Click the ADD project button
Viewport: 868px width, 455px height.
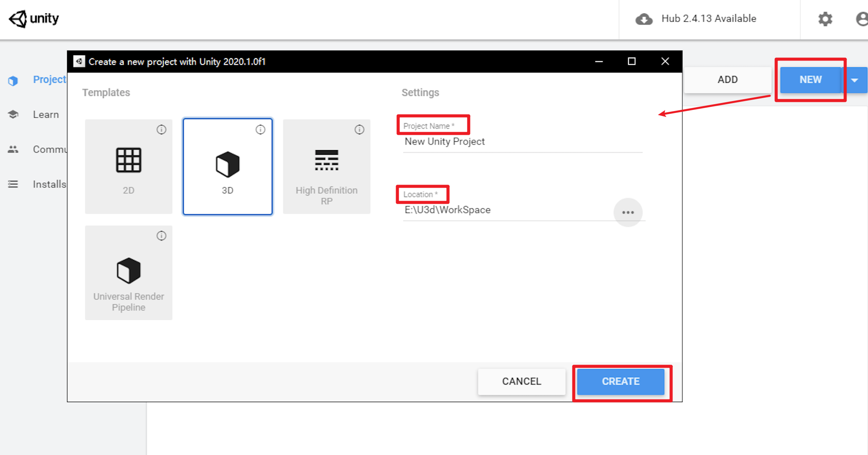tap(727, 80)
